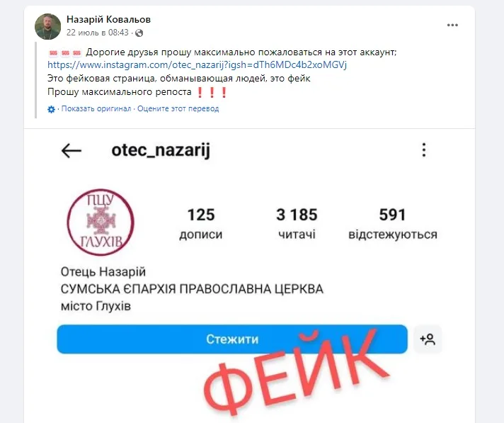Click the suggest people add-user icon
Image resolution: width=504 pixels, height=423 pixels.
point(428,339)
